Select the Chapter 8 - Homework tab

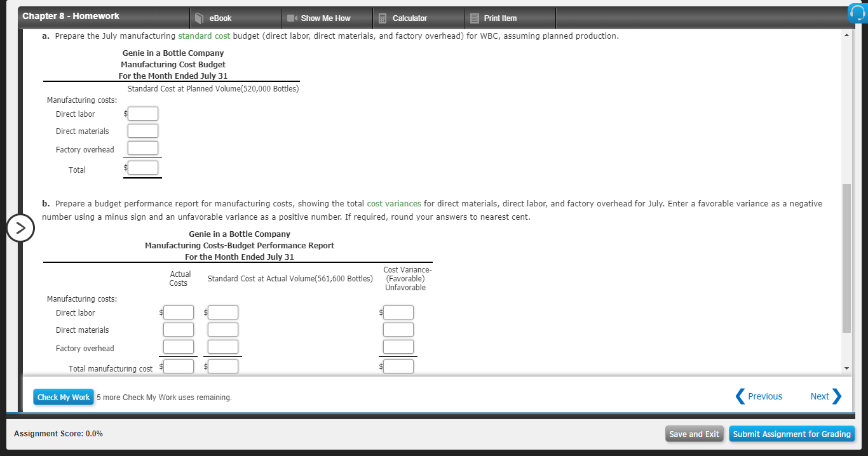[71, 16]
